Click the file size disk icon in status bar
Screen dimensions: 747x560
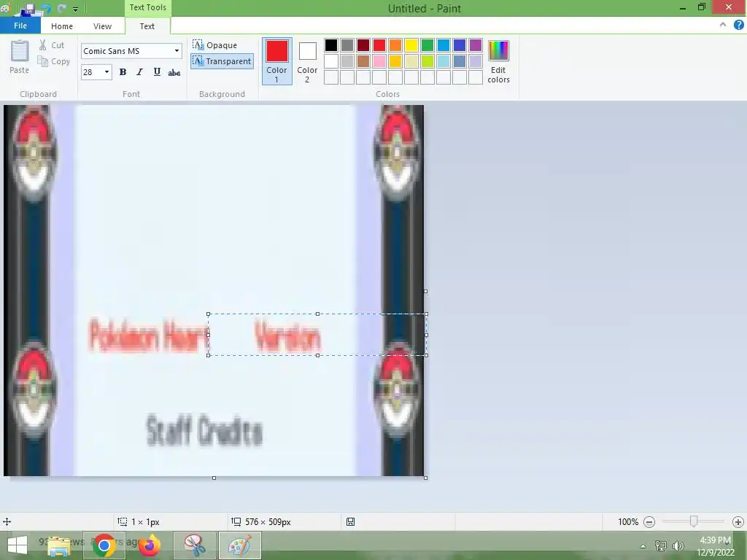(x=350, y=522)
